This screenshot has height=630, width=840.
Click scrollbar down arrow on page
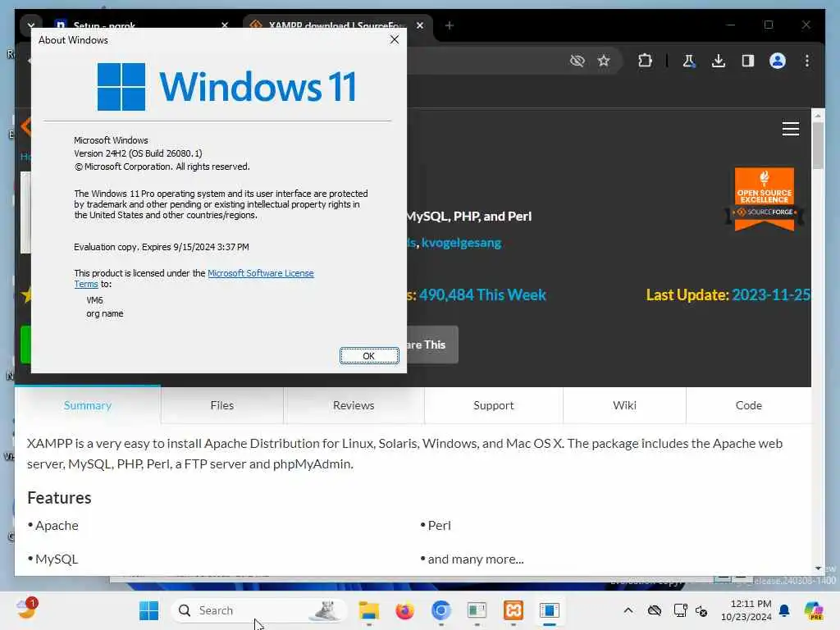pos(818,568)
